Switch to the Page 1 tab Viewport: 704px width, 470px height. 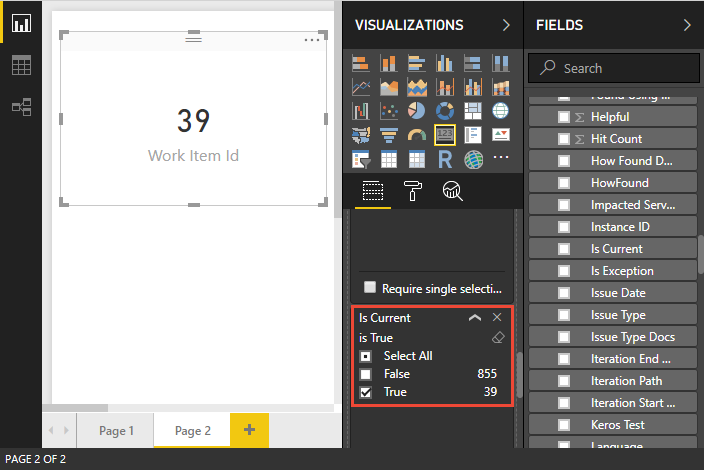116,430
